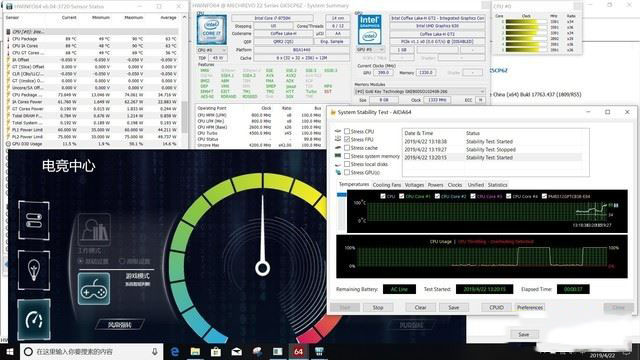Click Stress local disks drive icon
Image resolution: width=640 pixels, height=360 pixels.
338,164
